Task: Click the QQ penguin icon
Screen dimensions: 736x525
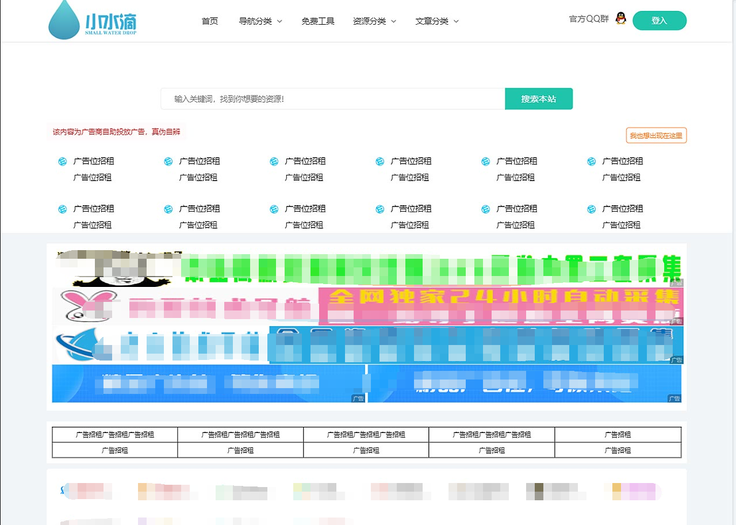Action: tap(620, 19)
